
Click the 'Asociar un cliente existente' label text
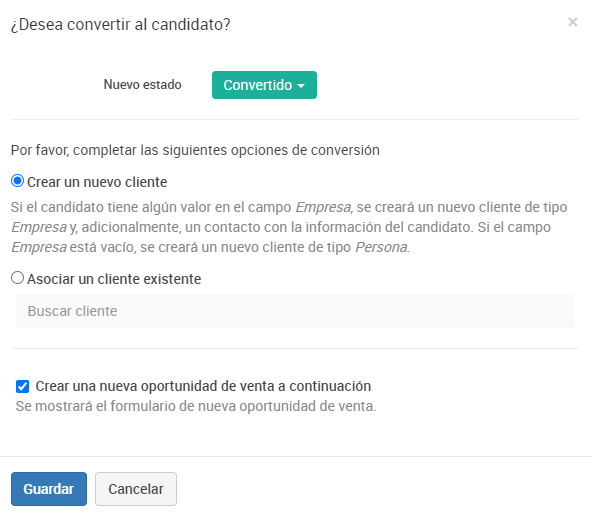tap(114, 279)
